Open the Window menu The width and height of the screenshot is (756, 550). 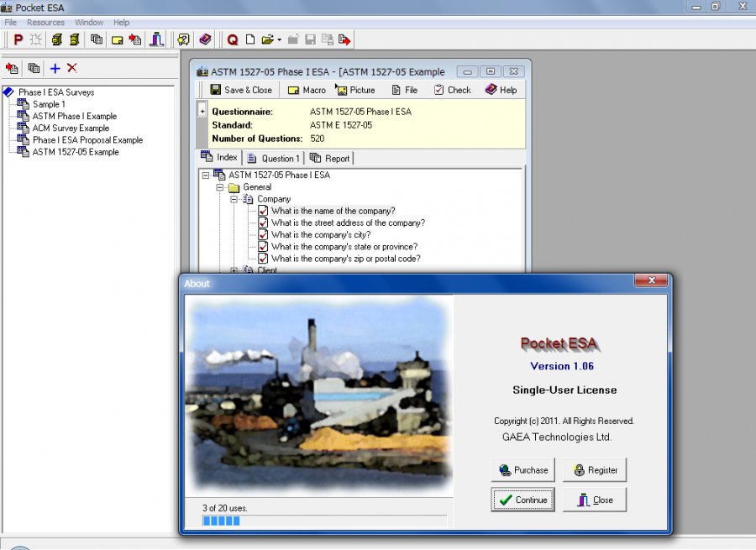coord(89,22)
